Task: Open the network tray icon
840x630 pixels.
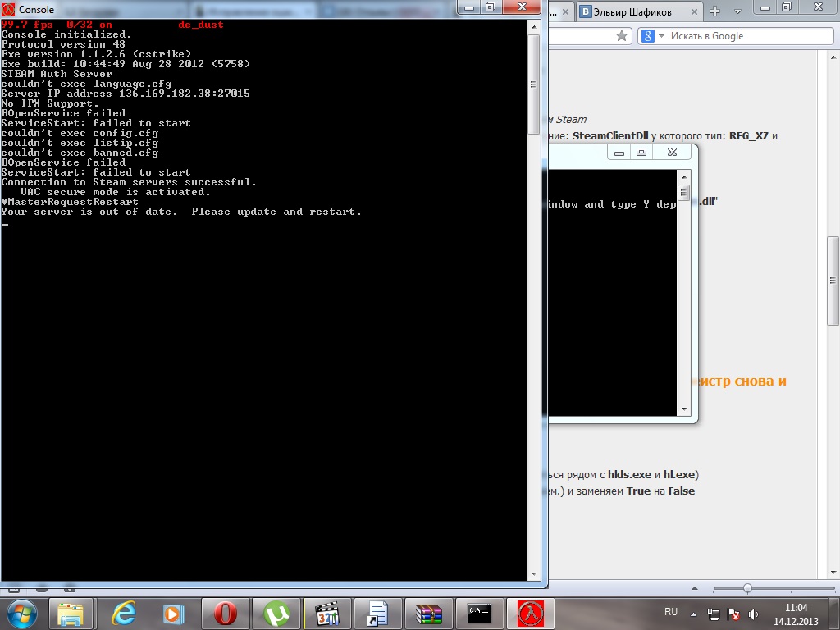Action: click(714, 614)
